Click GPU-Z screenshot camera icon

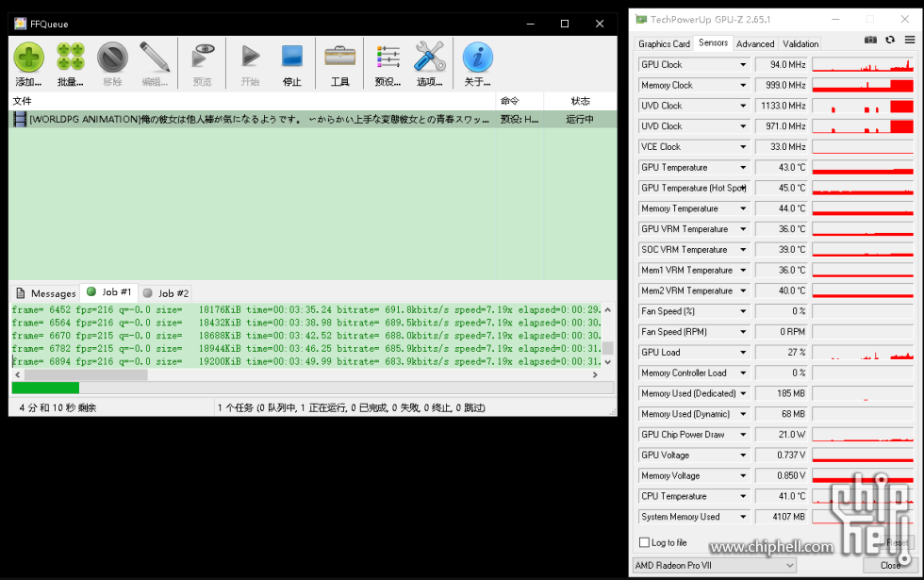pos(870,40)
